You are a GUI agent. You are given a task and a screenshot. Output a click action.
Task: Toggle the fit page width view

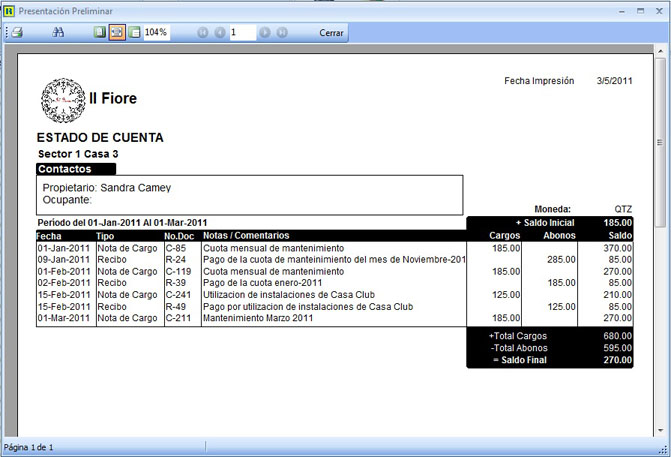[117, 33]
